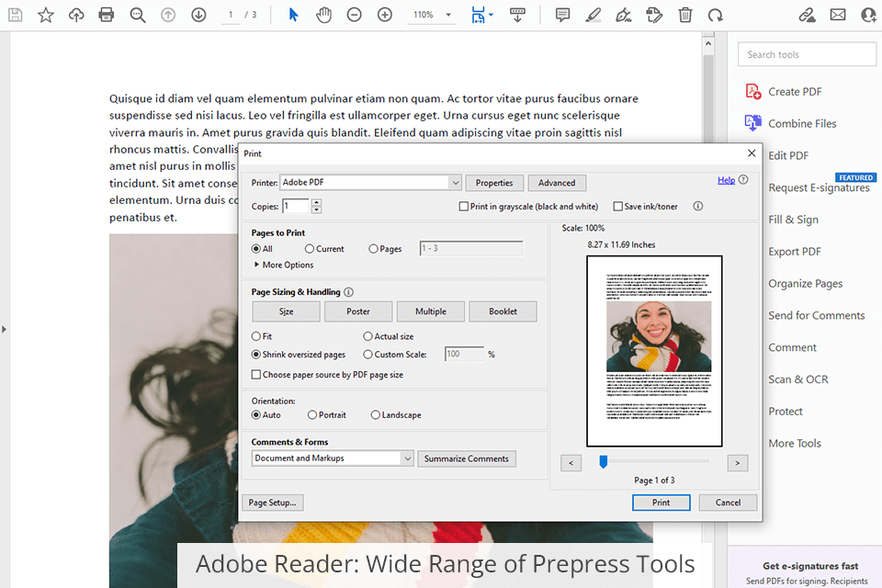Click the rotate icon in toolbar

(x=716, y=15)
